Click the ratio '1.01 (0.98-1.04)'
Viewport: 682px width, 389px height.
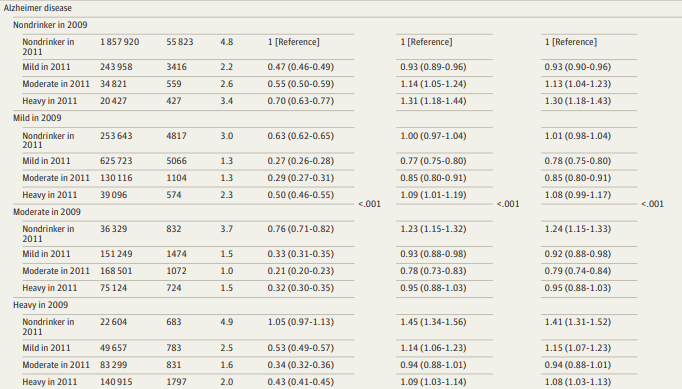[578, 136]
